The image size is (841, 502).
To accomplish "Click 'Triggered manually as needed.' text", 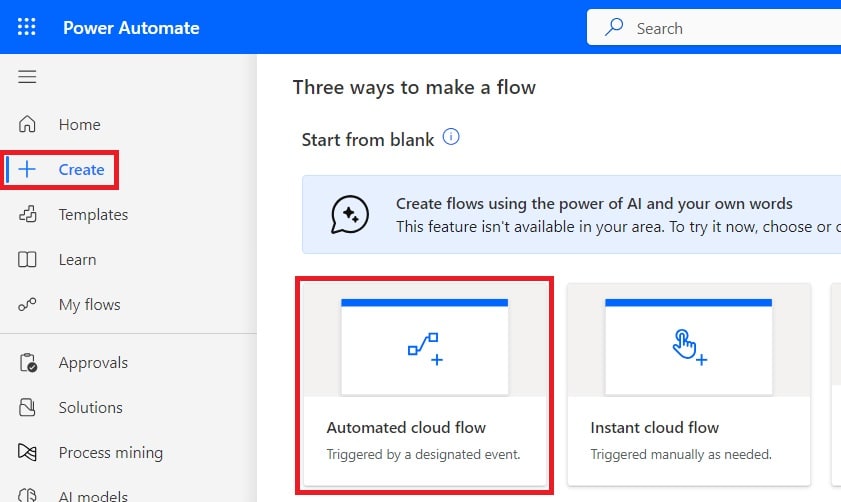I will [681, 454].
